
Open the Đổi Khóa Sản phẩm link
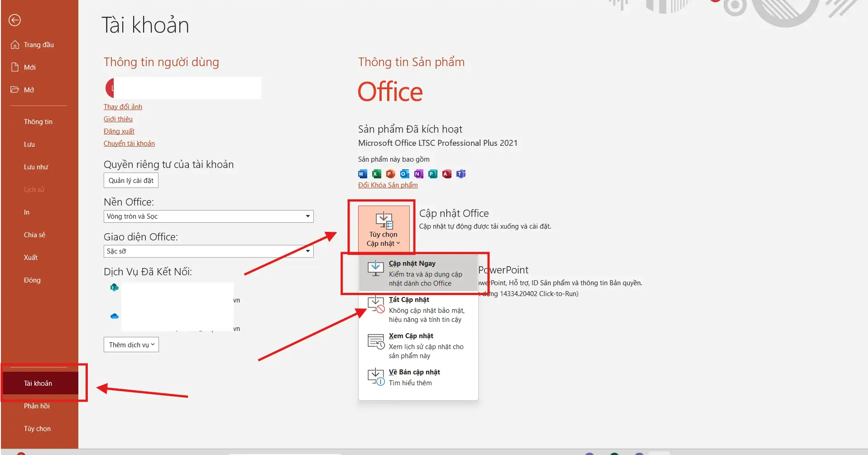387,185
